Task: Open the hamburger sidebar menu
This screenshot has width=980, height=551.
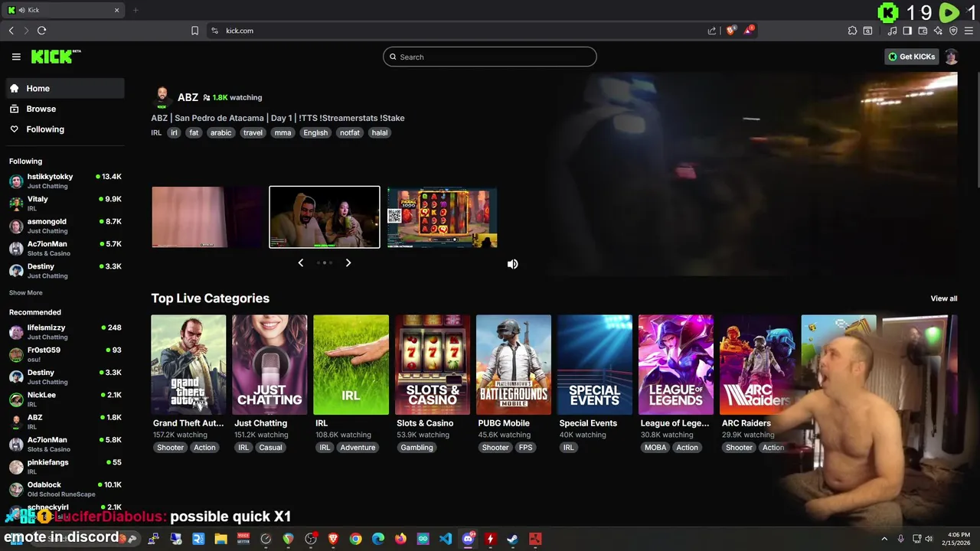Action: click(x=16, y=57)
